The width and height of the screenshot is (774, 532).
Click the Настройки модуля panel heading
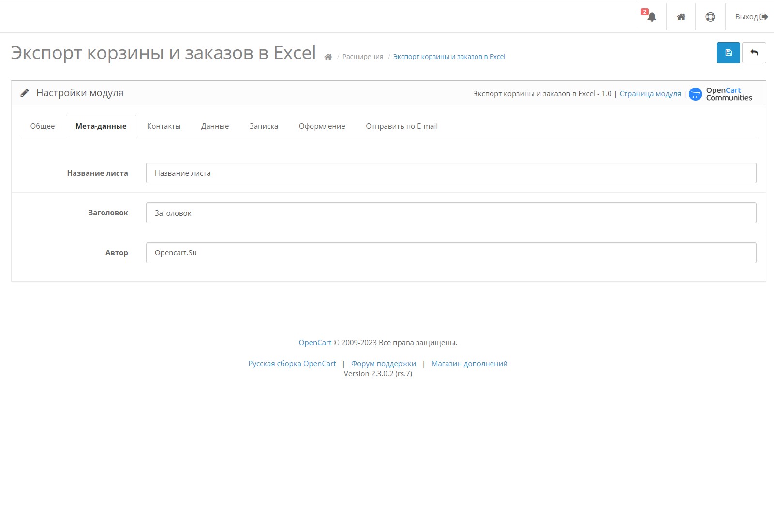(x=80, y=93)
